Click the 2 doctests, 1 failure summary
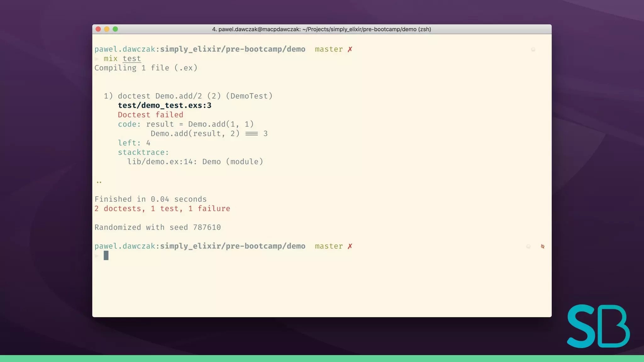Screen dimensions: 644x362 click(162, 209)
